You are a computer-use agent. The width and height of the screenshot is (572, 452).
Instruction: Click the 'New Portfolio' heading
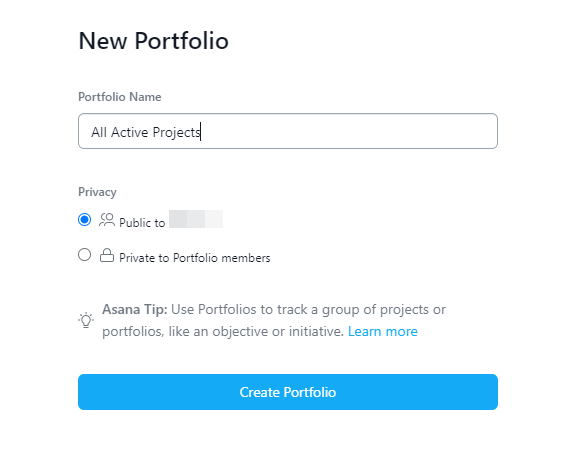[154, 40]
